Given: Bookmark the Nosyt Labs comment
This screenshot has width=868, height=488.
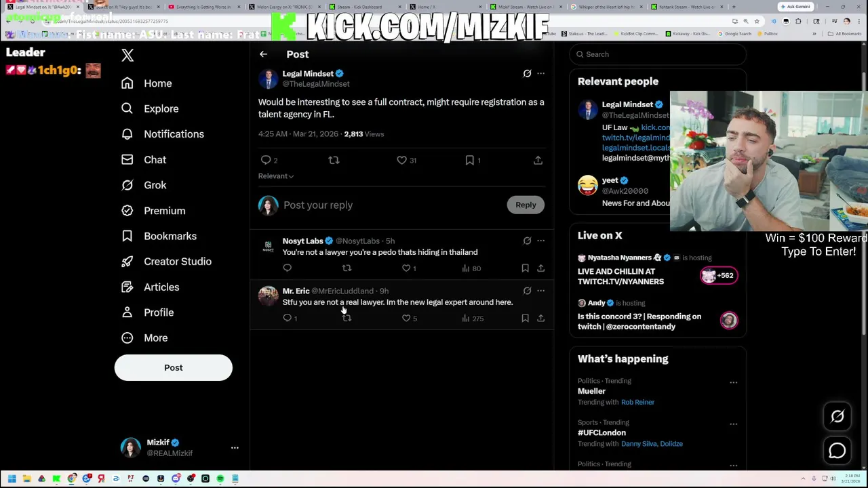Looking at the screenshot, I should [525, 268].
